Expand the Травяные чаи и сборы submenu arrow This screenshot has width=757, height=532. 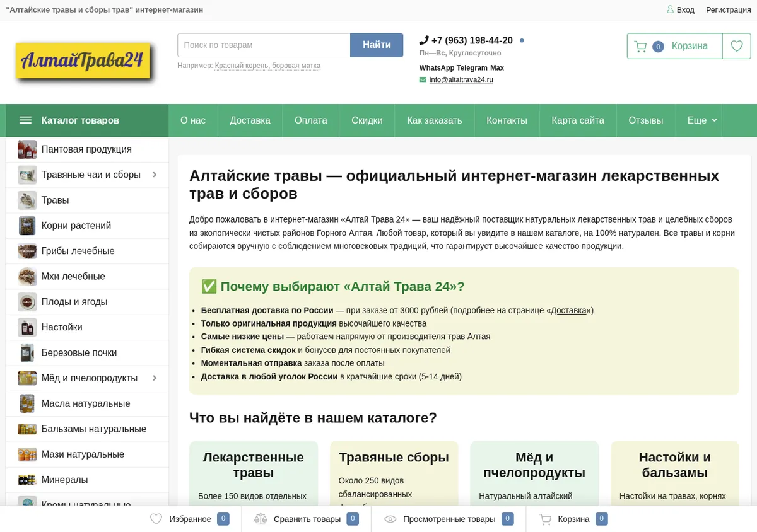[155, 175]
